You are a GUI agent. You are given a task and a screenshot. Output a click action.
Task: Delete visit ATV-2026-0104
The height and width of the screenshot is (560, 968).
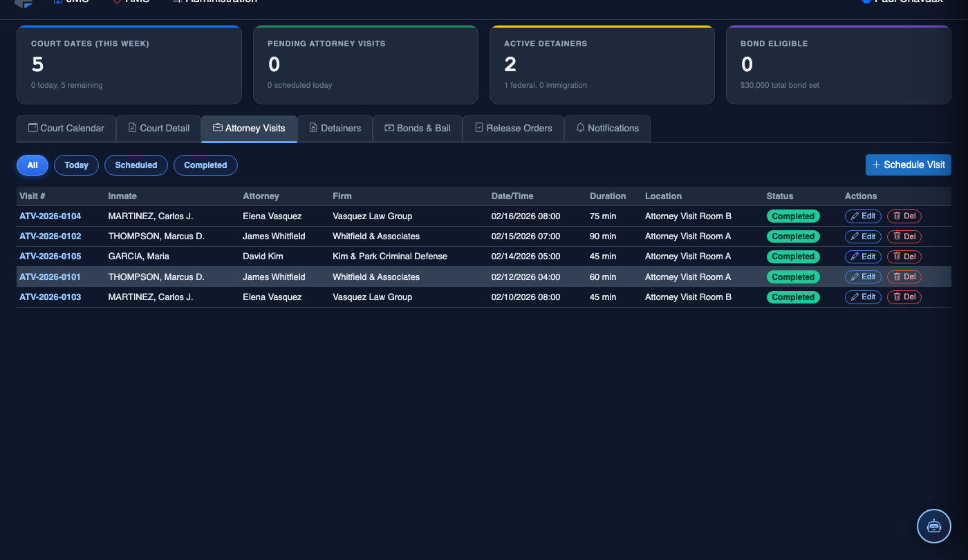tap(904, 216)
